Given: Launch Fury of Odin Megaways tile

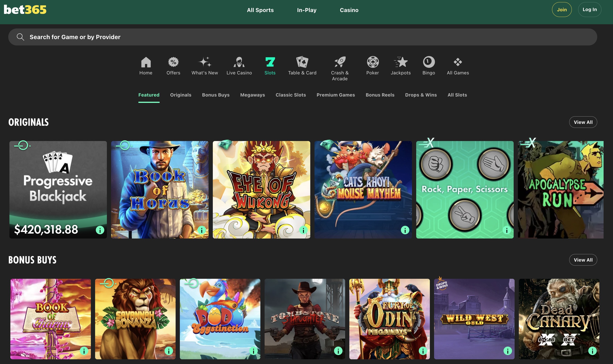Looking at the screenshot, I should click(x=390, y=319).
